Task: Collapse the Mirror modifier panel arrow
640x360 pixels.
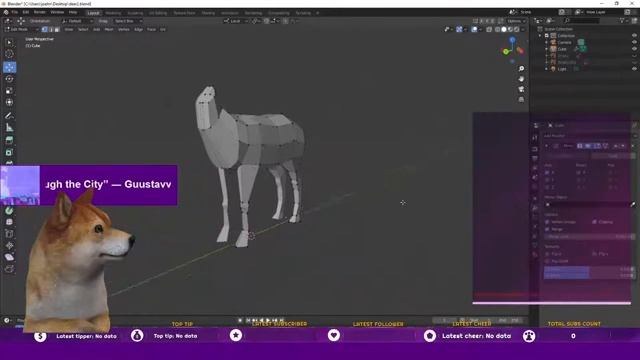Action: pos(547,146)
